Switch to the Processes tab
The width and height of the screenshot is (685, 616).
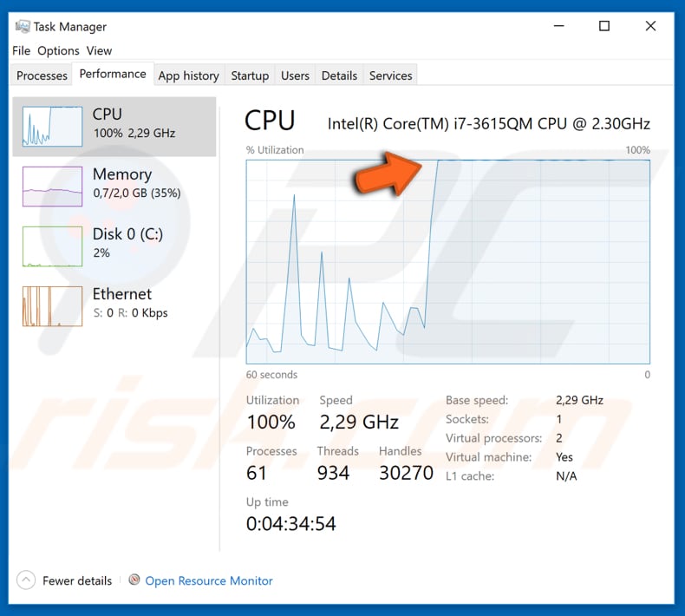tap(42, 75)
